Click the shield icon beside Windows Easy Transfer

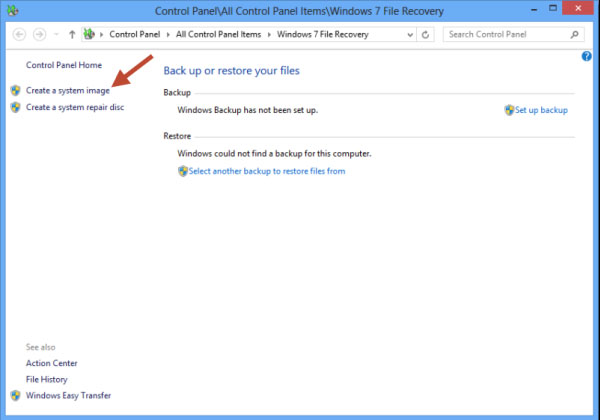coord(15,396)
